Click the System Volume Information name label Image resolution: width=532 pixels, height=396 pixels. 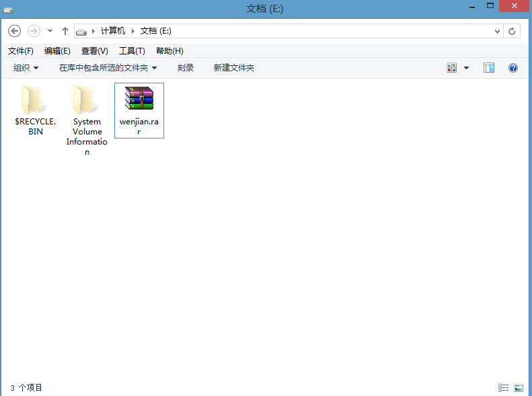pyautogui.click(x=87, y=136)
